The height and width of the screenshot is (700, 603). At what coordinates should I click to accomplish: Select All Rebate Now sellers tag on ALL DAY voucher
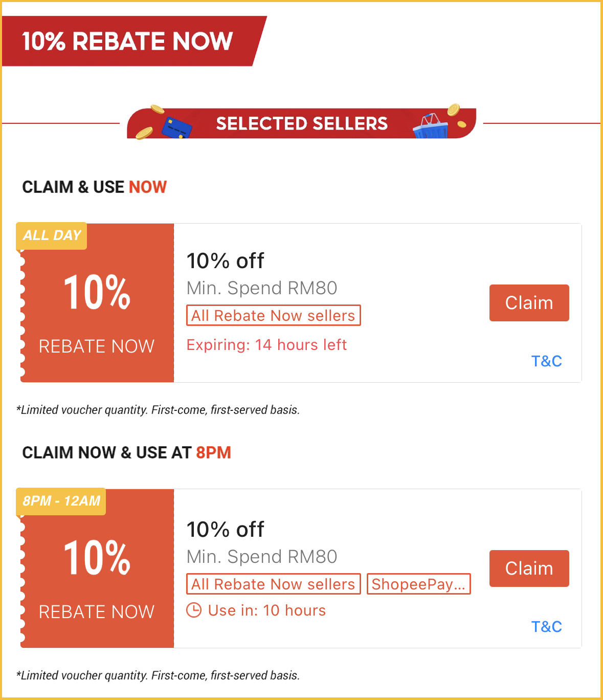tap(273, 316)
